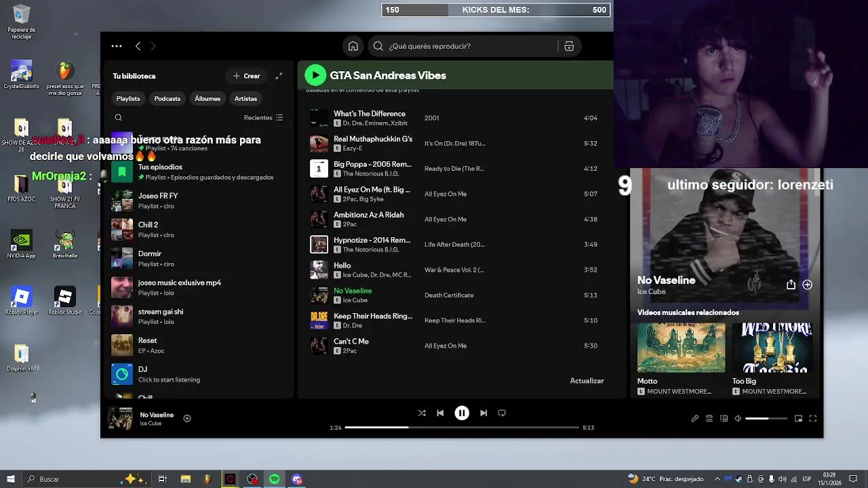This screenshot has width=868, height=488.
Task: Mute the Spotify volume speaker icon
Action: (x=738, y=419)
